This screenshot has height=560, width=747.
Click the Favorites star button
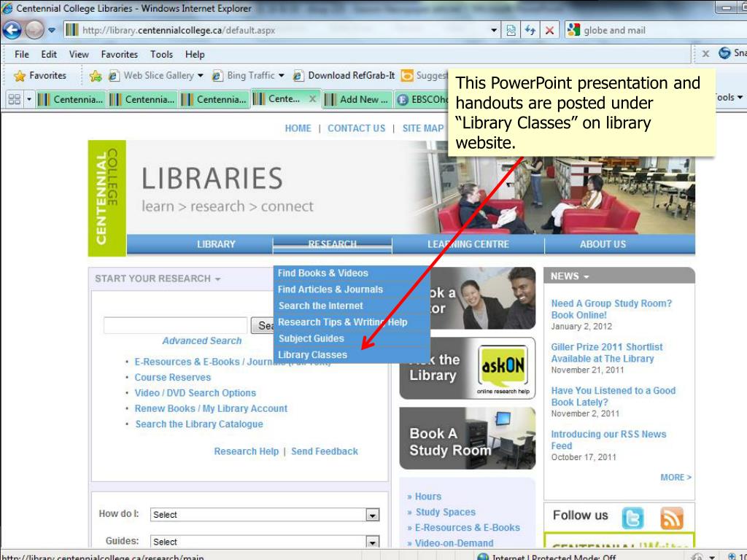click(39, 75)
